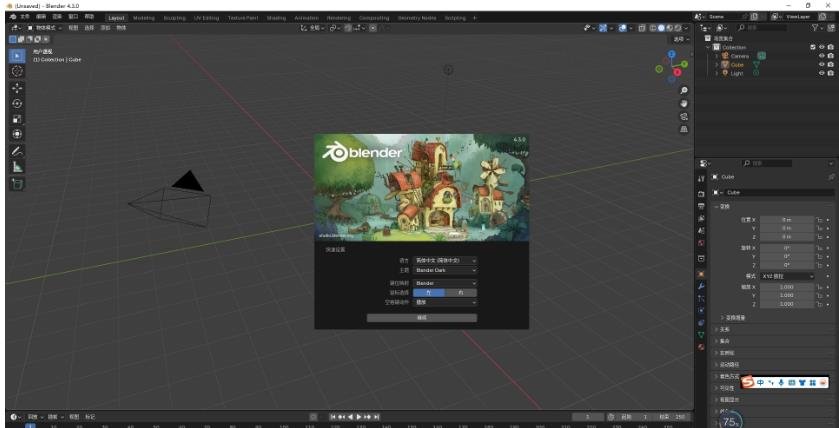Click the play animation button in timeline
This screenshot has width=839, height=428.
359,417
